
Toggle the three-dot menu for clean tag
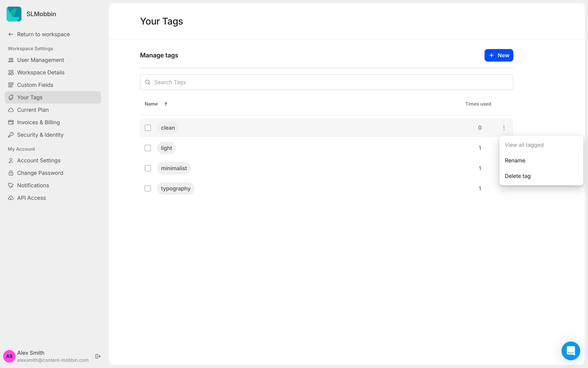coord(504,128)
